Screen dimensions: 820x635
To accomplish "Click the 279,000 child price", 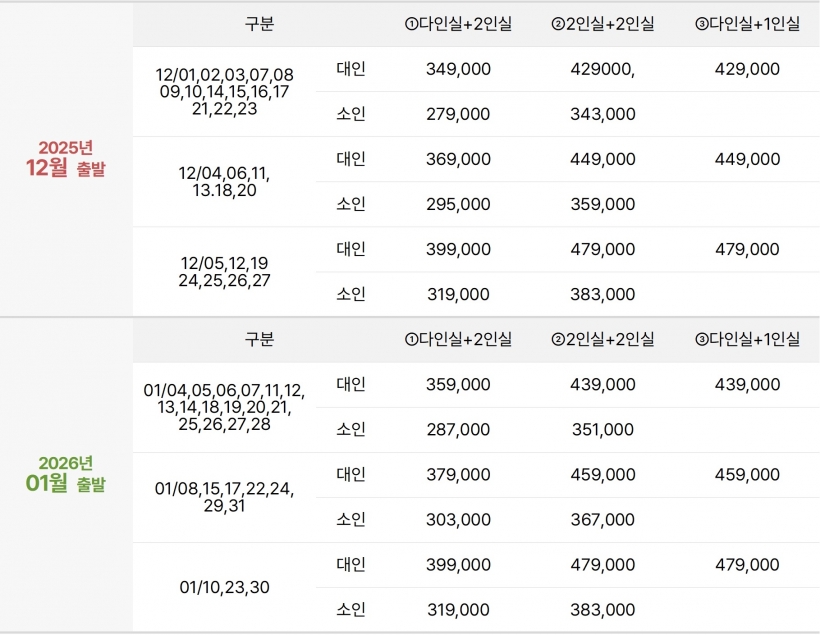I will (458, 114).
